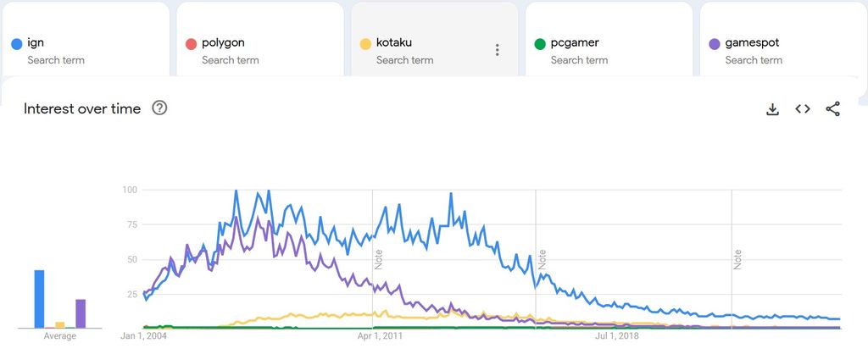Select the pcgamer search term
868x354 pixels.
pyautogui.click(x=576, y=42)
